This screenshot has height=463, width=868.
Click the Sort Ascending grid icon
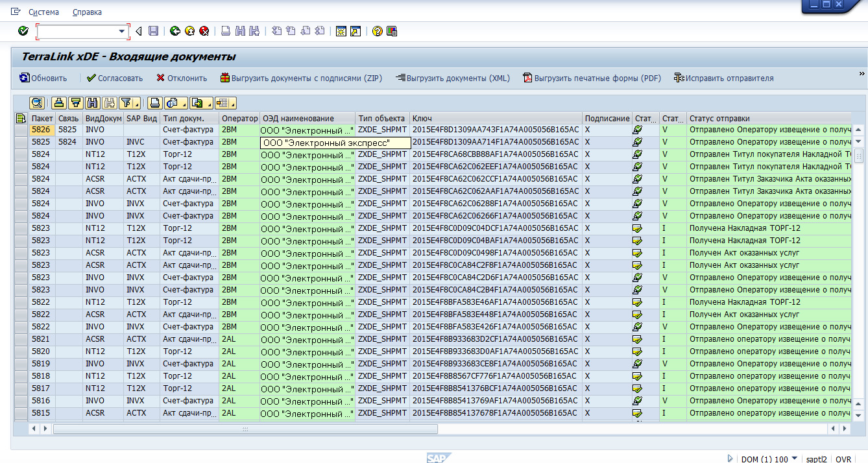pos(59,102)
